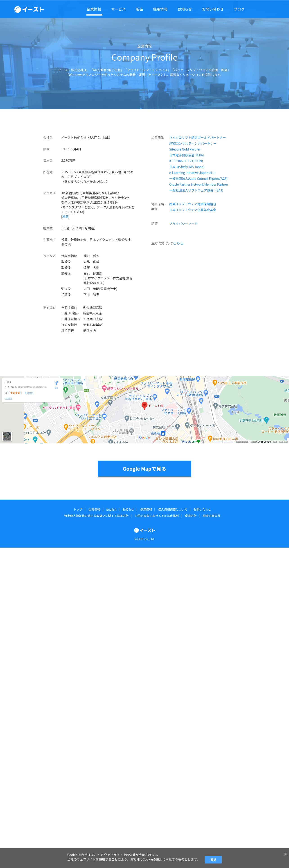The image size is (289, 868).
Task: Open footer お知らせ link
Action: coord(128,509)
